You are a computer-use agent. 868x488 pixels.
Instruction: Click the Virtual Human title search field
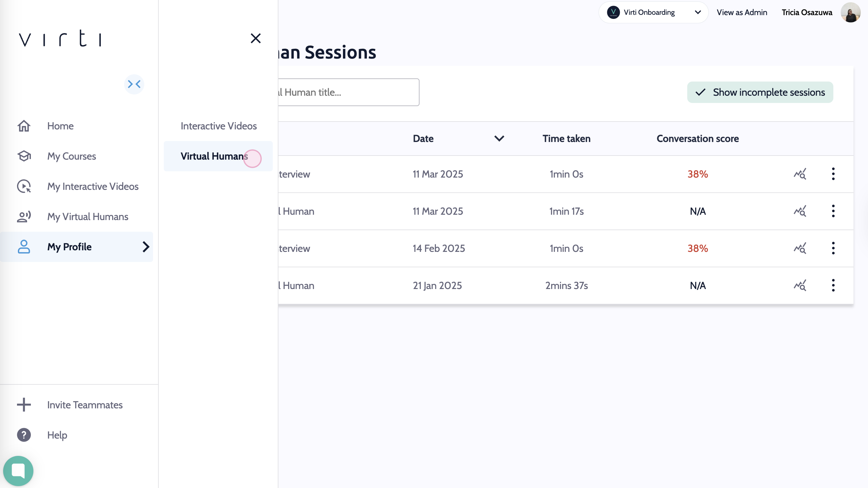348,92
